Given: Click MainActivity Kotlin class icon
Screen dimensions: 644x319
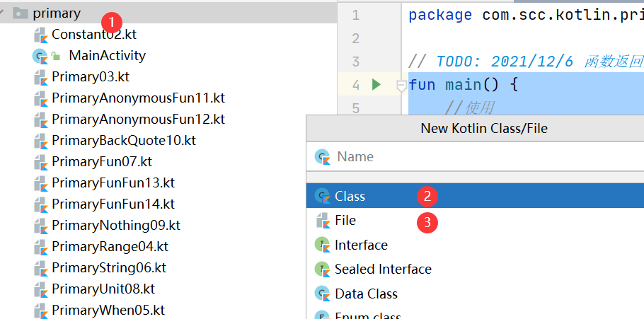Looking at the screenshot, I should (40, 57).
